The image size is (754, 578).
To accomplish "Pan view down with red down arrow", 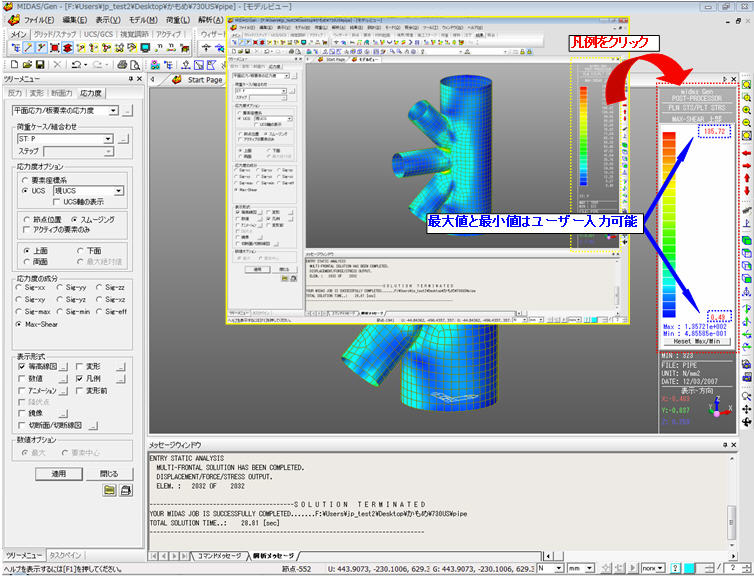I will tap(746, 190).
